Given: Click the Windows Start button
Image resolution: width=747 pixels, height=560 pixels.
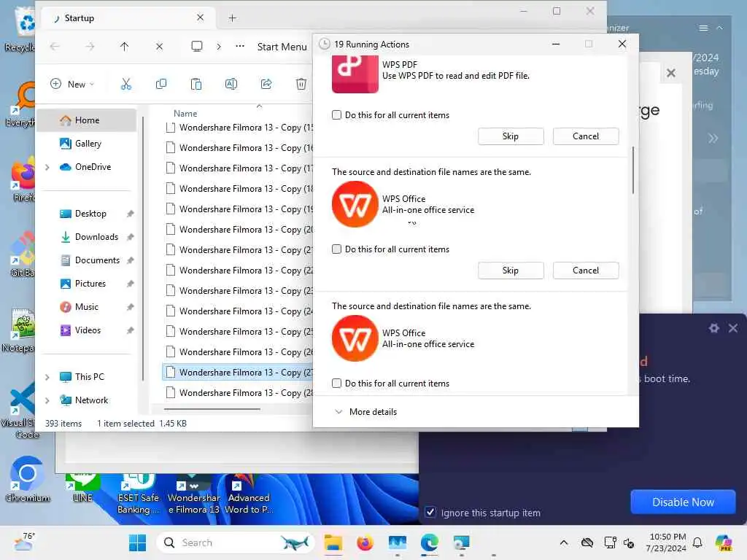Looking at the screenshot, I should [138, 542].
